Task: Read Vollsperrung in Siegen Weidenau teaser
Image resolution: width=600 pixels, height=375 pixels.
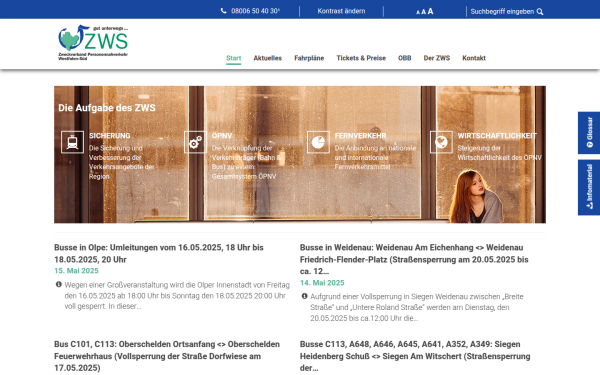Action: [417, 307]
